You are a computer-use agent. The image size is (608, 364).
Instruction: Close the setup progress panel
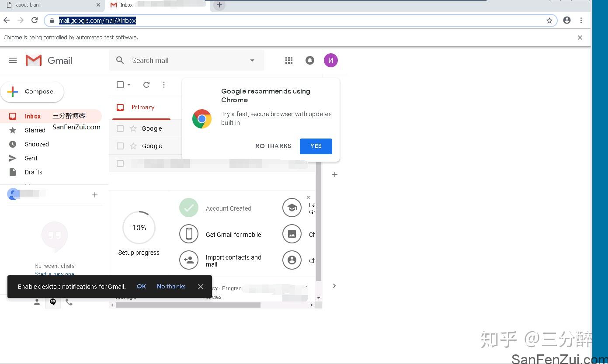pos(309,198)
